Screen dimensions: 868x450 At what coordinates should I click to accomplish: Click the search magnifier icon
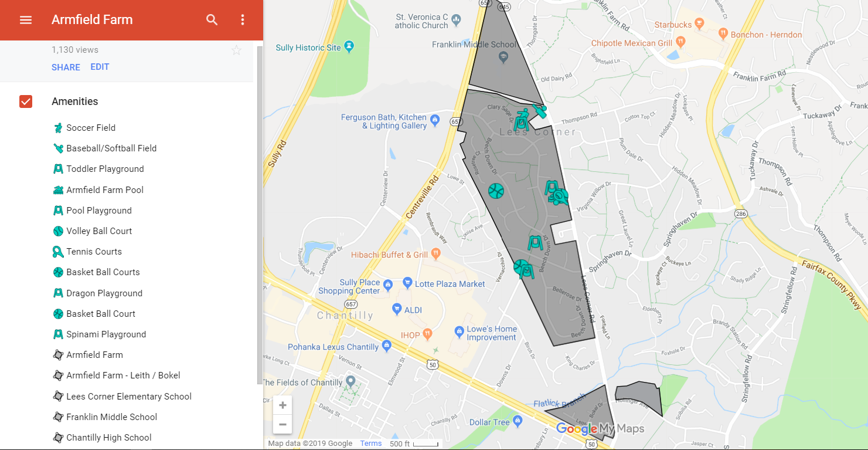tap(212, 20)
